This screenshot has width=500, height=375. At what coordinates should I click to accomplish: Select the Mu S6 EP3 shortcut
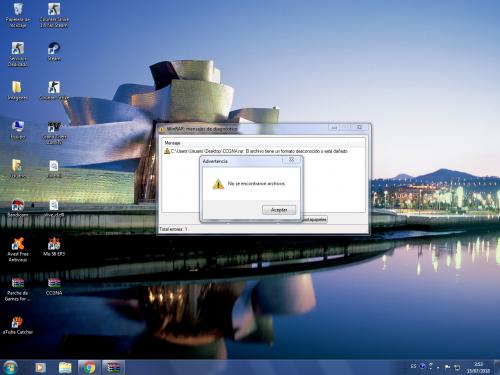pyautogui.click(x=54, y=247)
